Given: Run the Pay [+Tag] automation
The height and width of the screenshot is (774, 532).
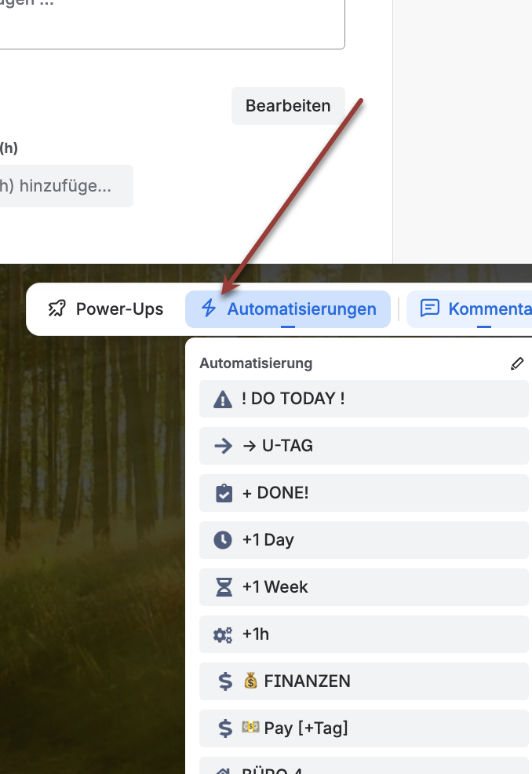Looking at the screenshot, I should coord(364,728).
